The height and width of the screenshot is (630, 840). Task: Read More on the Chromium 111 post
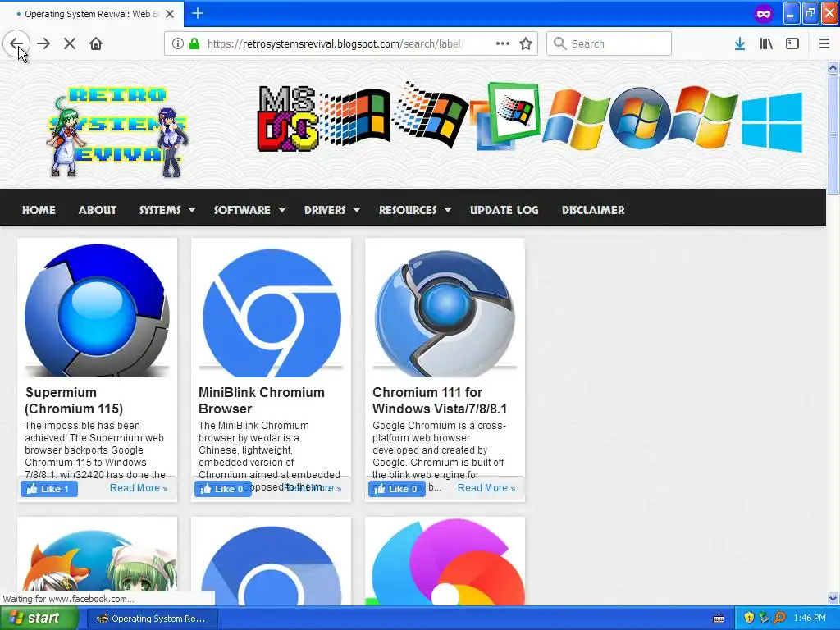[x=486, y=488]
